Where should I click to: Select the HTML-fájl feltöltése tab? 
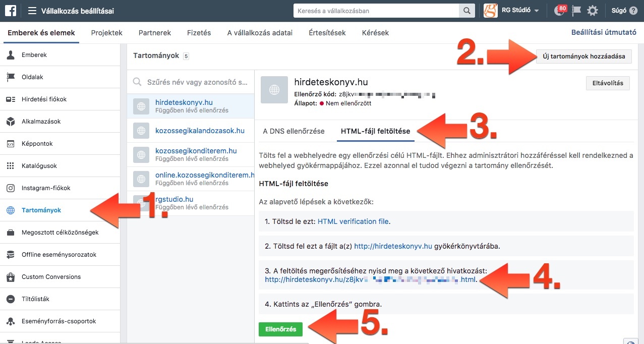point(376,131)
